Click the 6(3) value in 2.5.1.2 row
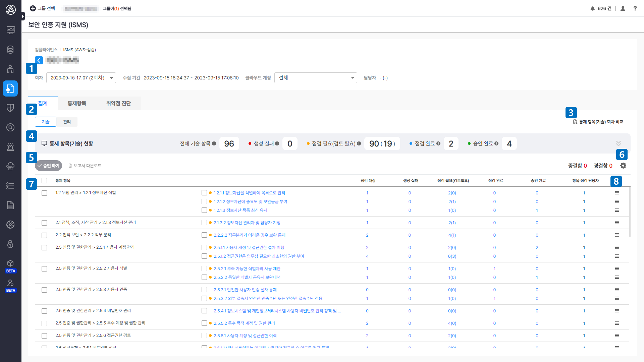Viewport: 644px width, 362px height. [x=452, y=256]
